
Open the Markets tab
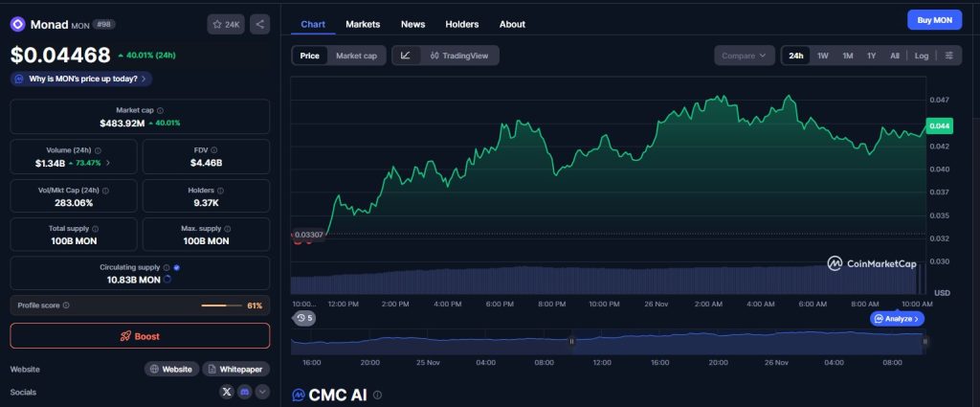coord(363,24)
